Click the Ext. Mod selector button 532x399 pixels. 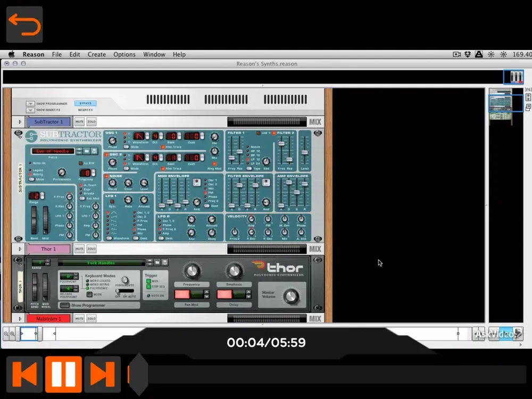tap(82, 198)
